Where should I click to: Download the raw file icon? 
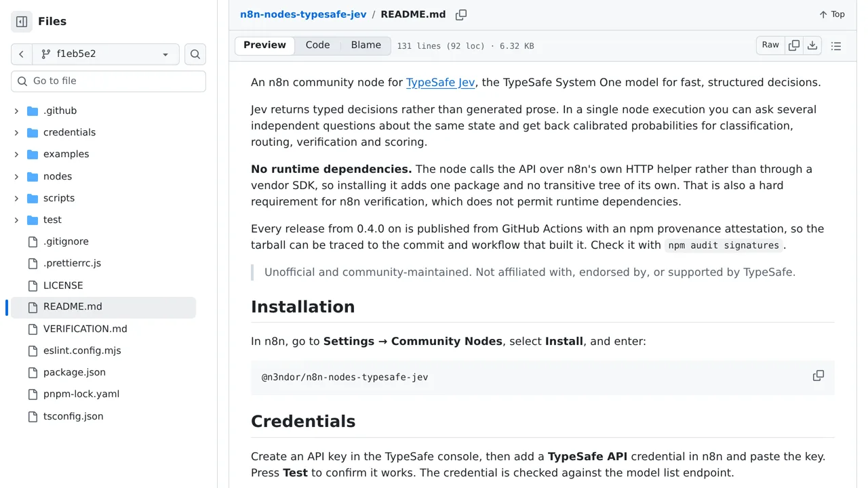tap(812, 45)
